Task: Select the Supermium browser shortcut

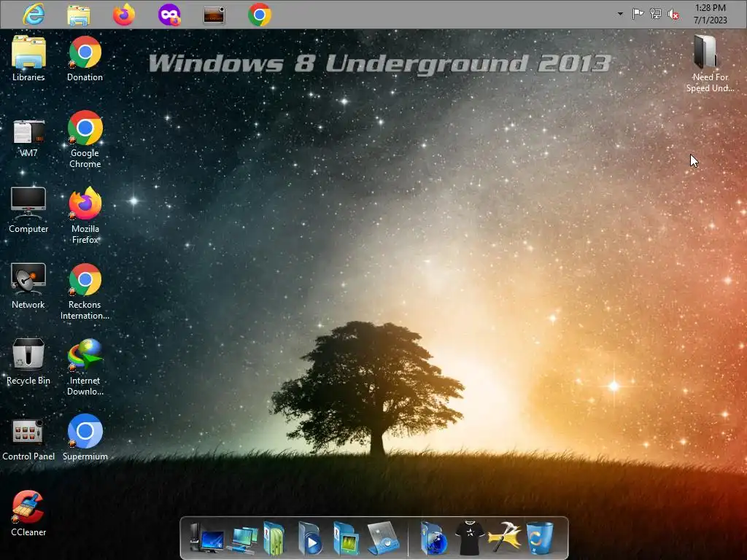Action: pyautogui.click(x=85, y=437)
